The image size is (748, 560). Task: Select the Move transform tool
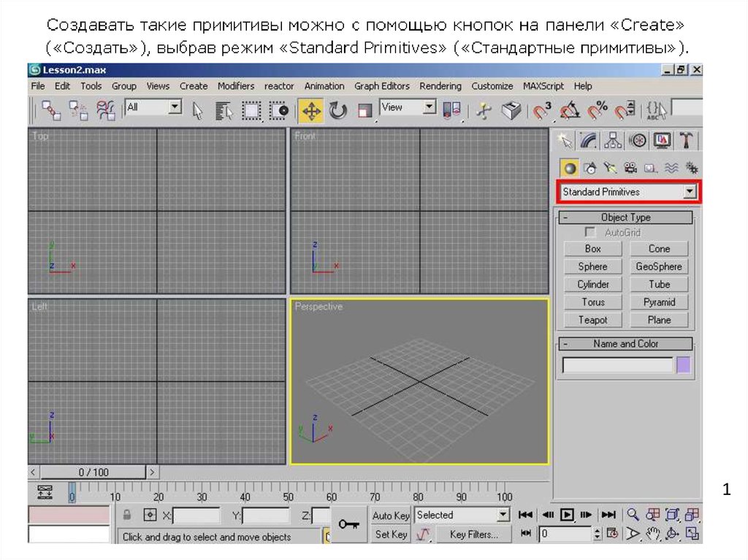[x=311, y=111]
